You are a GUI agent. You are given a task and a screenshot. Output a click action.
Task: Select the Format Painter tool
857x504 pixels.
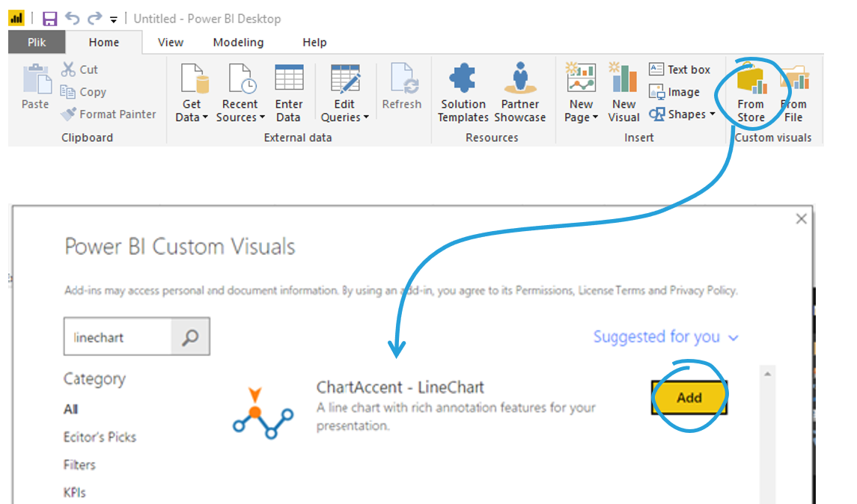click(109, 114)
